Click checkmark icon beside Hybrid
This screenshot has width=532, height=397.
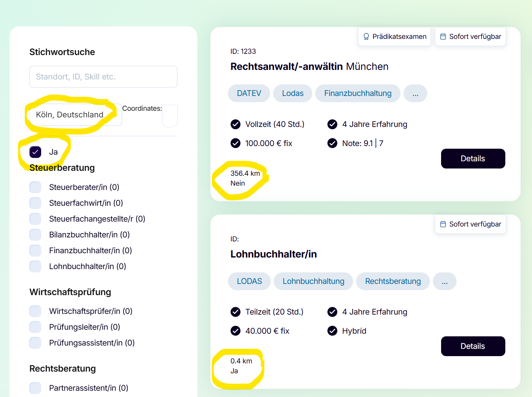click(332, 331)
